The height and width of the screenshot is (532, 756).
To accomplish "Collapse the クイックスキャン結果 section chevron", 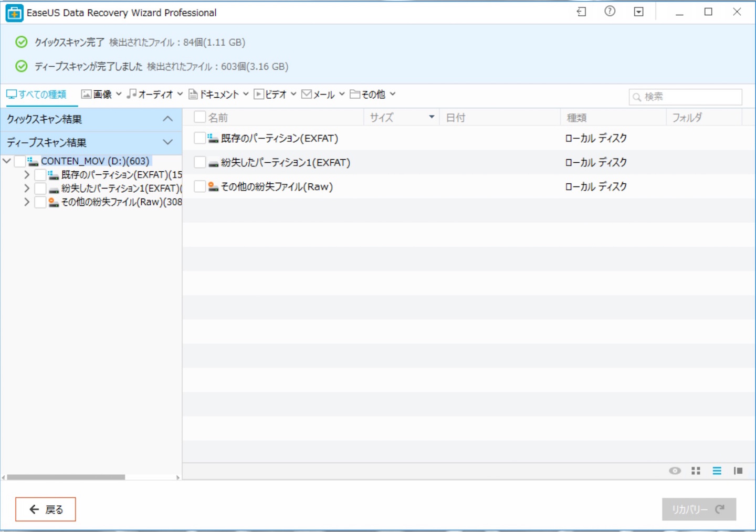I will 168,119.
